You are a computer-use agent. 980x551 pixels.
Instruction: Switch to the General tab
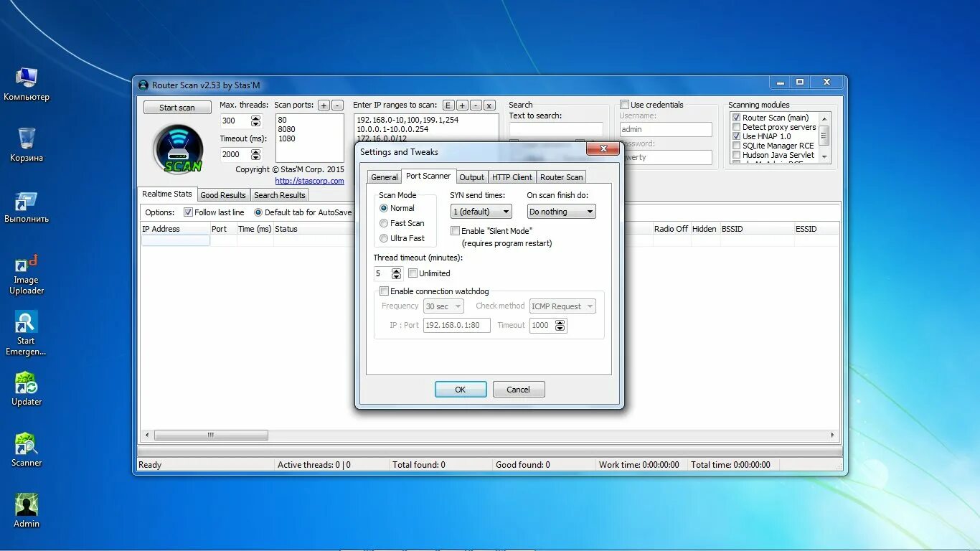click(x=384, y=177)
